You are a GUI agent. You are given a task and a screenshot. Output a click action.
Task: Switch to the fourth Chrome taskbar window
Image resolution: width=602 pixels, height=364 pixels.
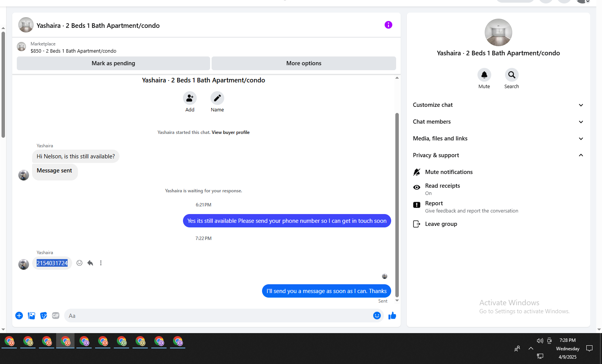[x=65, y=341]
